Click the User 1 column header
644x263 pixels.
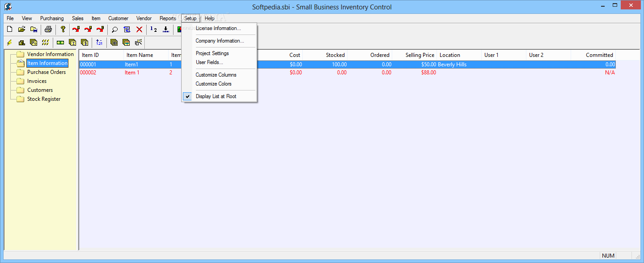(504, 55)
